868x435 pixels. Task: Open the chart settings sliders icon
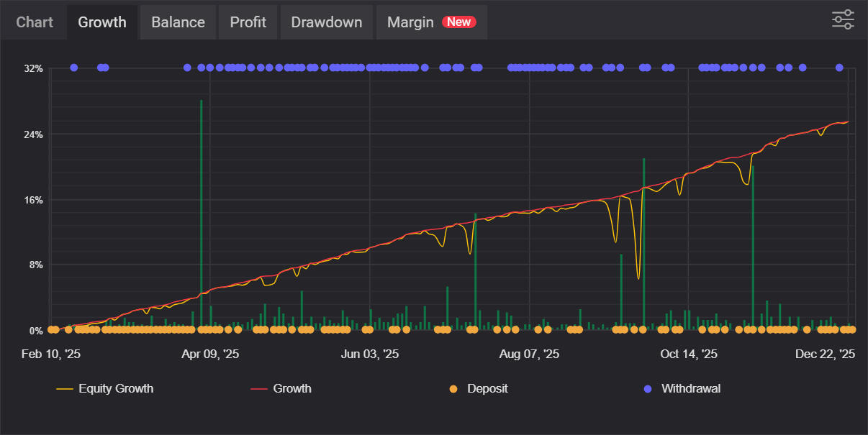(843, 19)
